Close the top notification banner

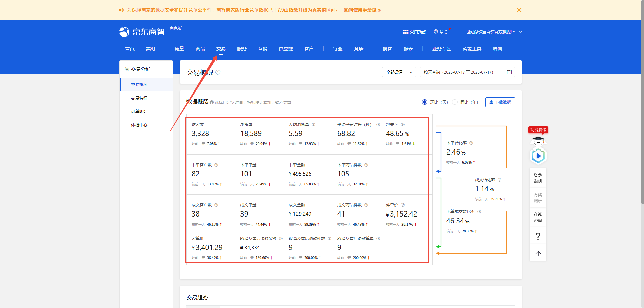pos(519,10)
